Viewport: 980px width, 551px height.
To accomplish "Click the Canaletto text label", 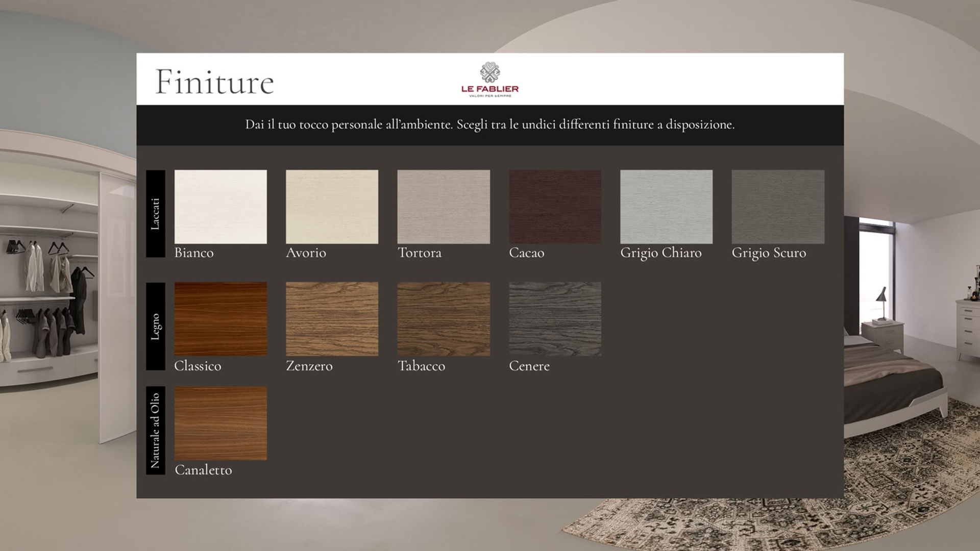I will 203,470.
